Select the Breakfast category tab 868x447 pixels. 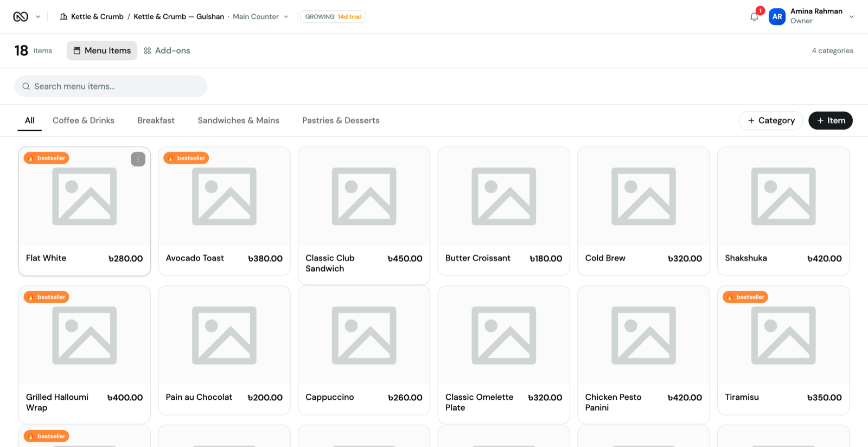156,120
